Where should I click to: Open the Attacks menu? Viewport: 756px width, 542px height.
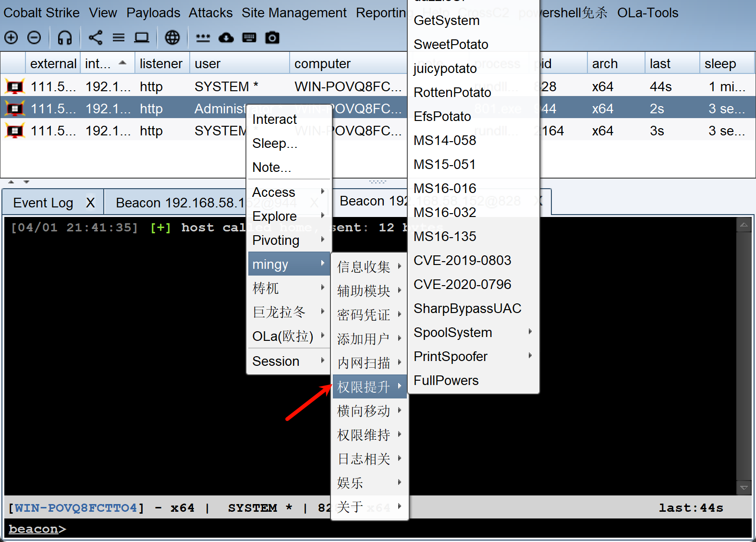210,12
